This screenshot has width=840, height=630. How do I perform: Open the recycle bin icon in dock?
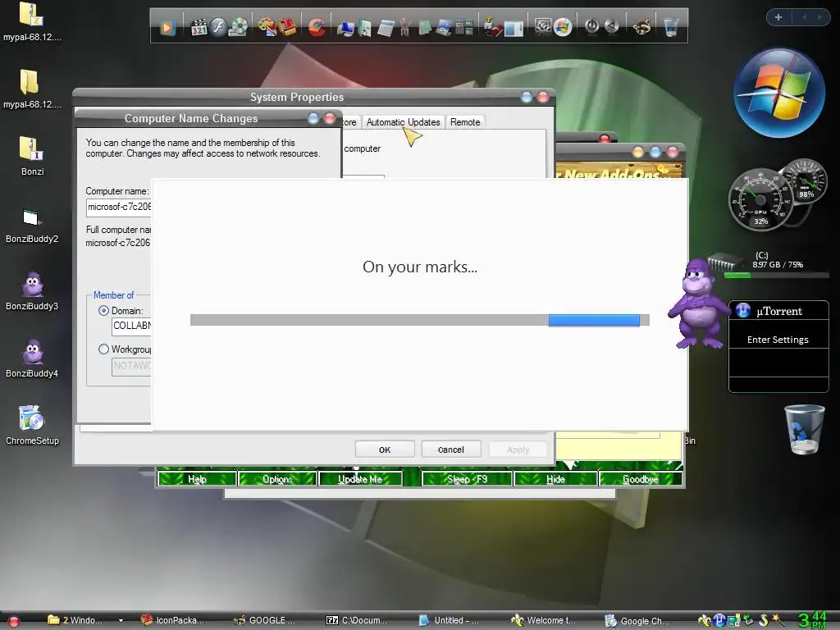671,27
